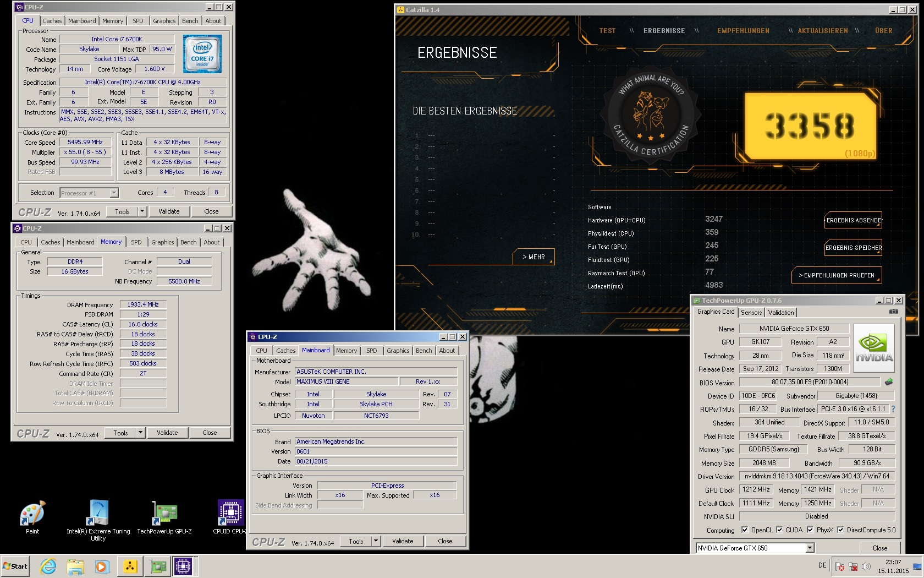Open Intel Extreme Tuning Utility shortcut
This screenshot has width=924, height=578.
(x=98, y=520)
